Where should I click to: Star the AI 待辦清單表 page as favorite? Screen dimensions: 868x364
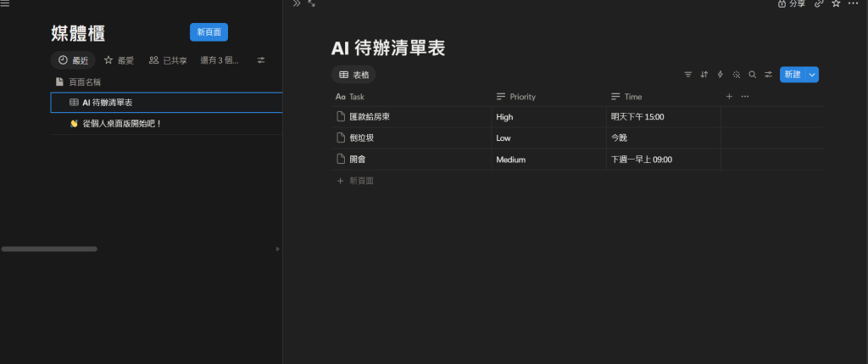(x=836, y=3)
